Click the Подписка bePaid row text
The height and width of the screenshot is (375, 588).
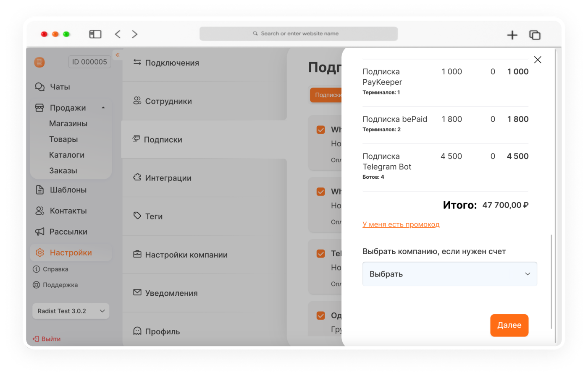point(395,119)
